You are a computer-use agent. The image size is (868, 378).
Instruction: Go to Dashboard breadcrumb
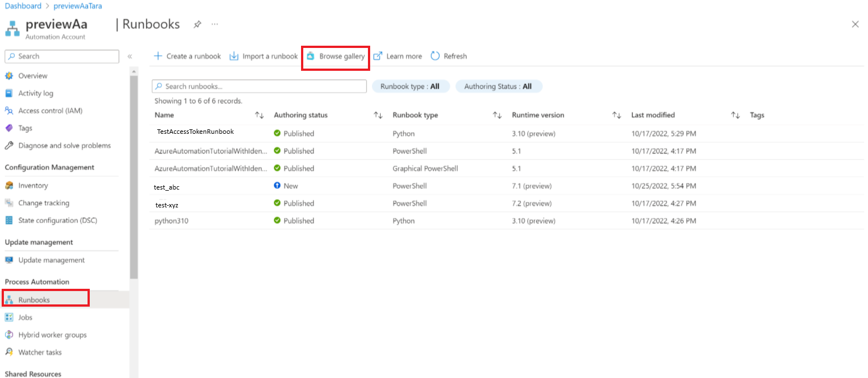(x=23, y=6)
